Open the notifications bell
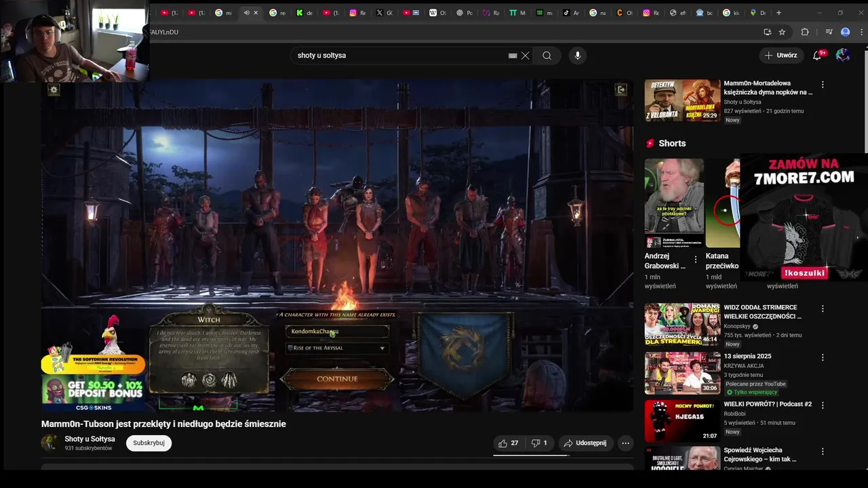 click(x=817, y=56)
